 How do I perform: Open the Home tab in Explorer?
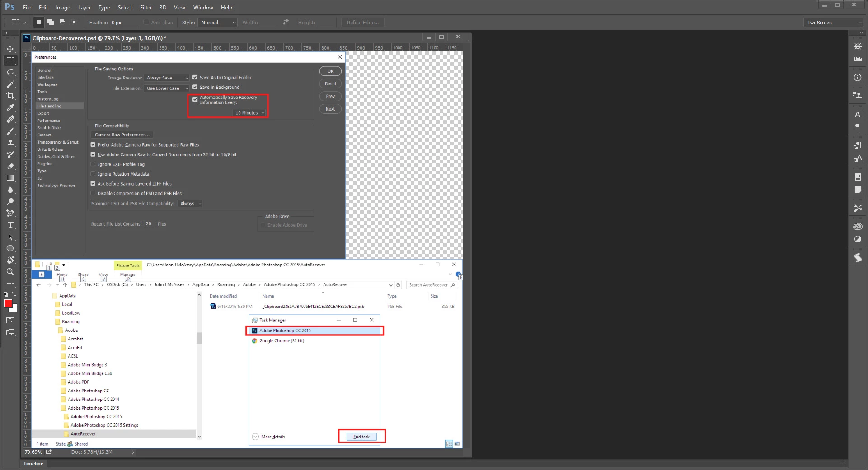coord(62,275)
